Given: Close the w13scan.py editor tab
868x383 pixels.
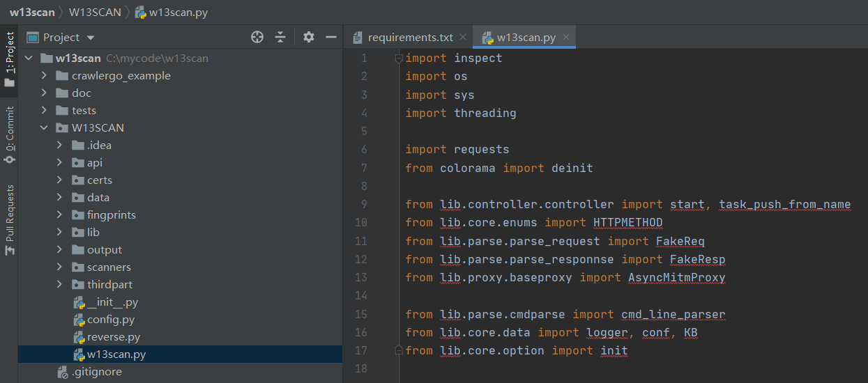Looking at the screenshot, I should [566, 38].
